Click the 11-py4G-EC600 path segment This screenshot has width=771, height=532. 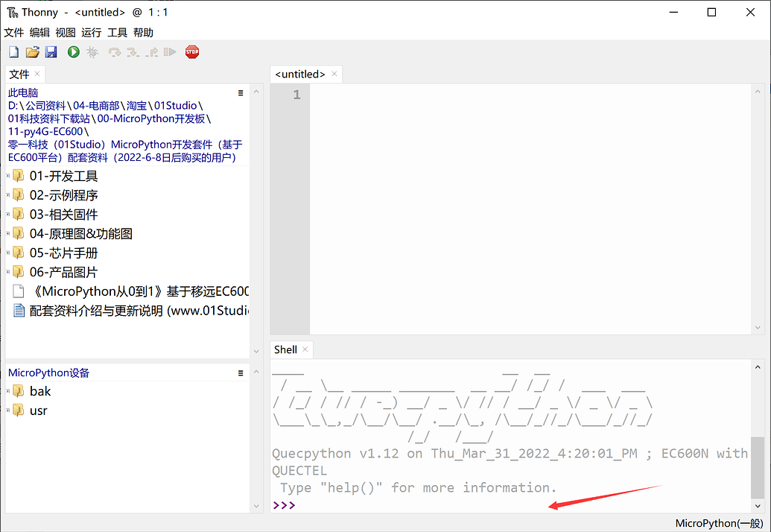[45, 131]
